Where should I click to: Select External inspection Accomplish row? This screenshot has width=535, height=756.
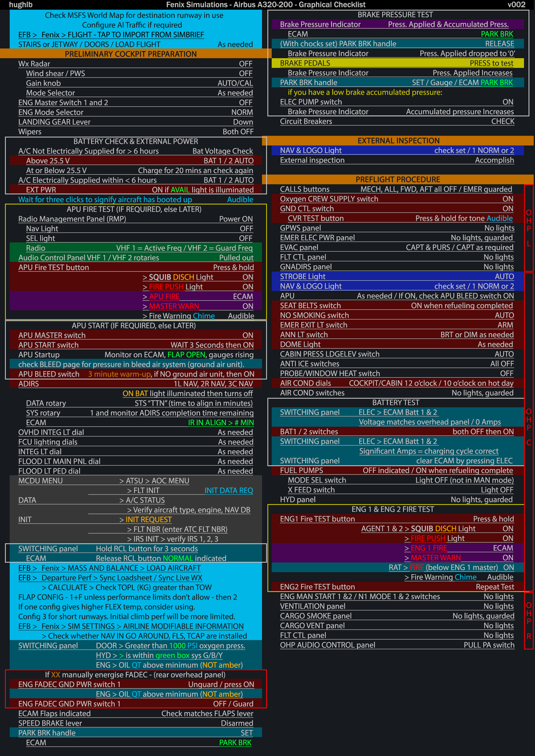click(397, 160)
